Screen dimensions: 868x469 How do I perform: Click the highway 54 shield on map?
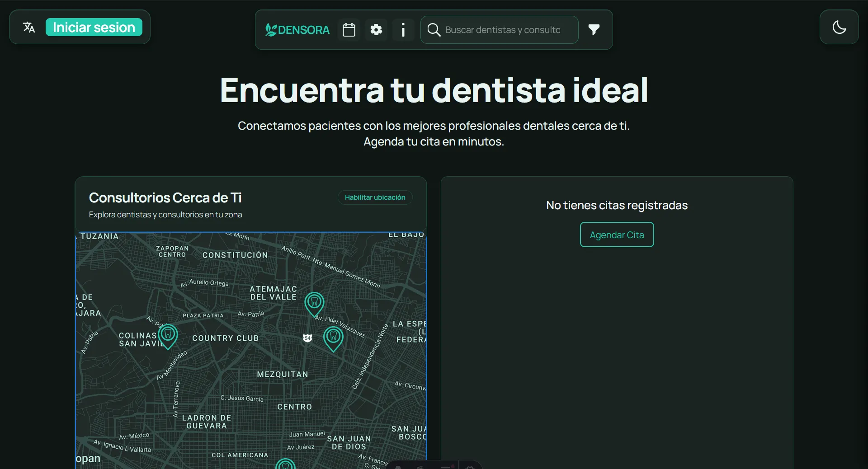(x=307, y=338)
